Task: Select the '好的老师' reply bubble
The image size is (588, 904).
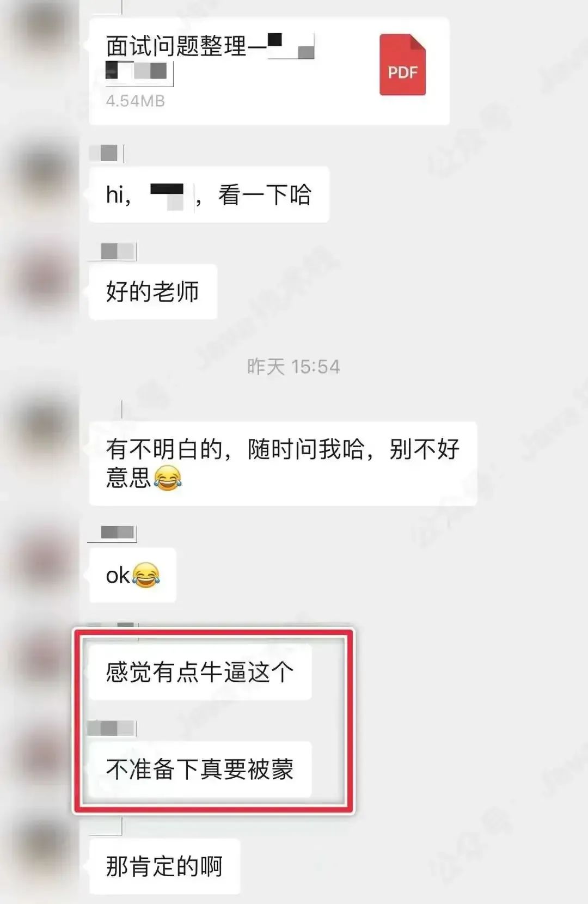Action: tap(153, 292)
